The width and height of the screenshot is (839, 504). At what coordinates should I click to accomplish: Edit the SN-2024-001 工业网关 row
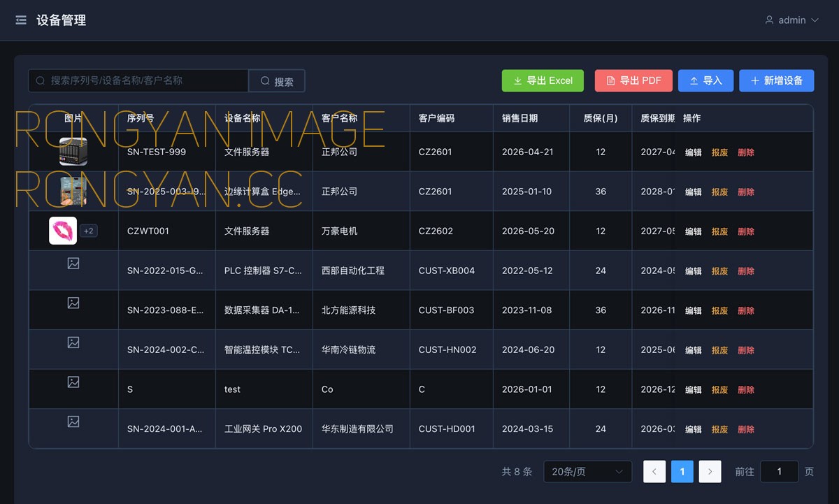click(x=693, y=429)
